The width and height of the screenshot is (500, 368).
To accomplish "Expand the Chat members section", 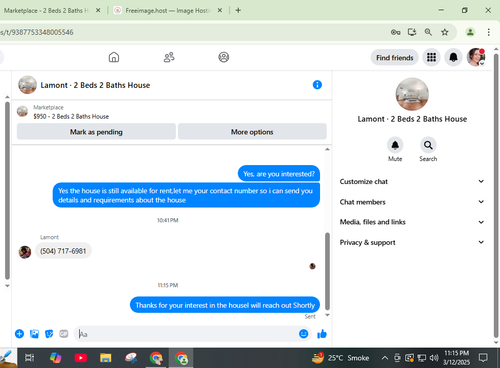I will (412, 202).
